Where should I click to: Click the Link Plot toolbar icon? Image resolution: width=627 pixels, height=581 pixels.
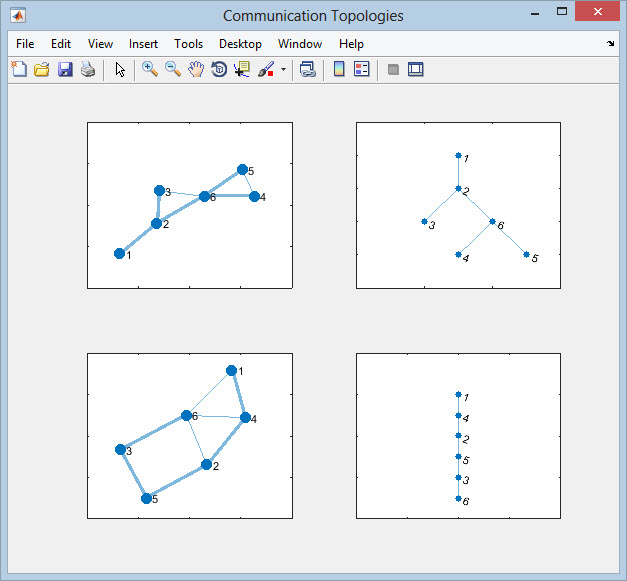click(308, 69)
